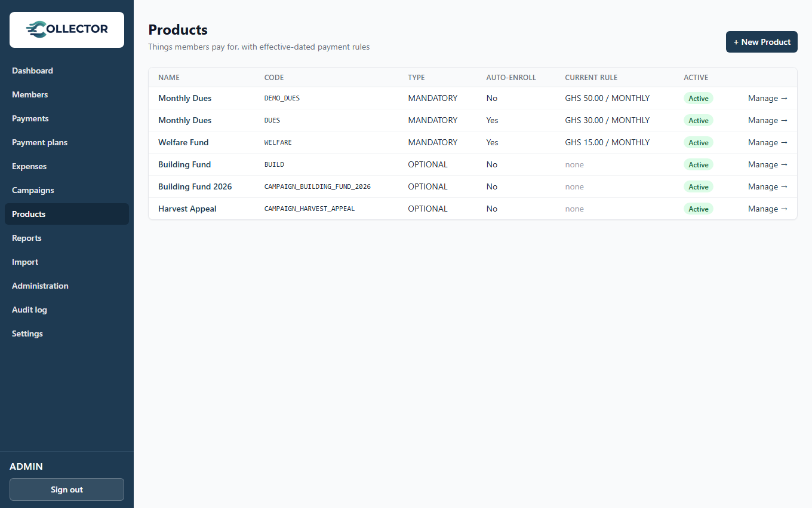Click GHS 15.00 / MONTHLY rule
Viewport: 812px width, 508px height.
607,142
